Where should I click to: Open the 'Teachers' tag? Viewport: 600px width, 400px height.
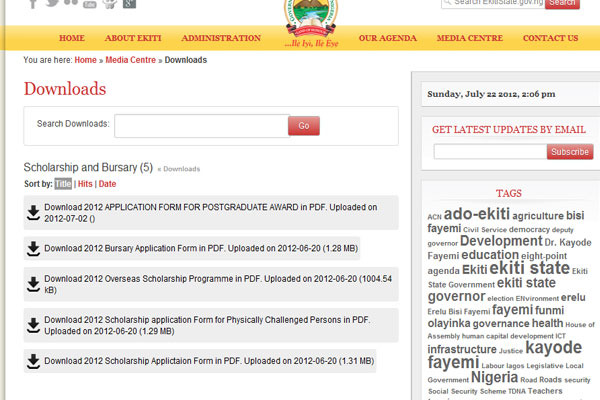click(x=545, y=391)
